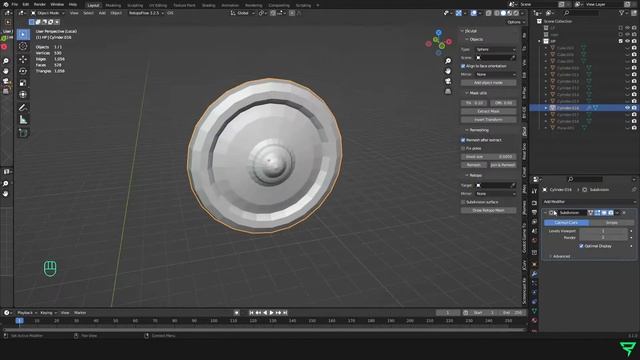The height and width of the screenshot is (360, 640).
Task: Expand Cylinder.016 in the outliner tree
Action: point(546,108)
